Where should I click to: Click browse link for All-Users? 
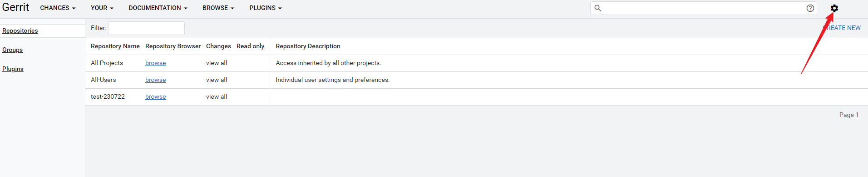coord(155,80)
